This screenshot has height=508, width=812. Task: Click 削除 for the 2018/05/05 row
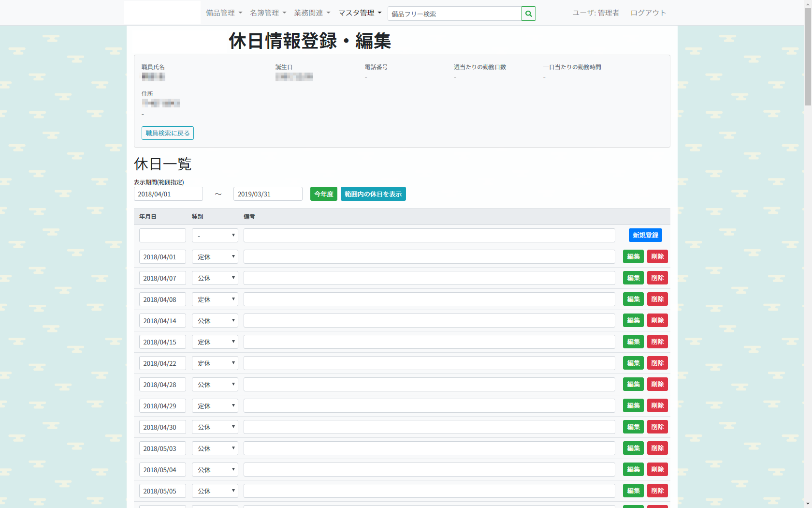coord(657,491)
